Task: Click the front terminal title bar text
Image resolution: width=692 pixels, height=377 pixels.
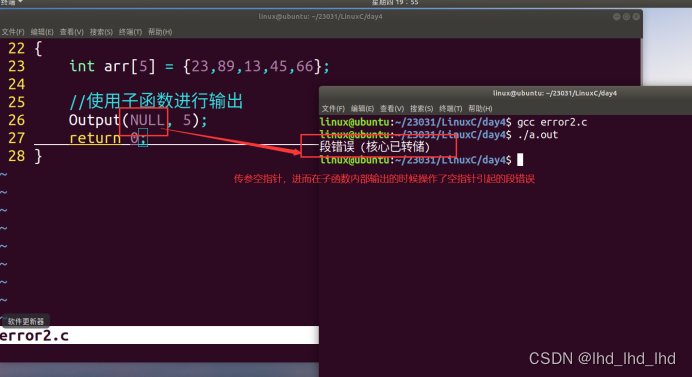Action: (555, 93)
